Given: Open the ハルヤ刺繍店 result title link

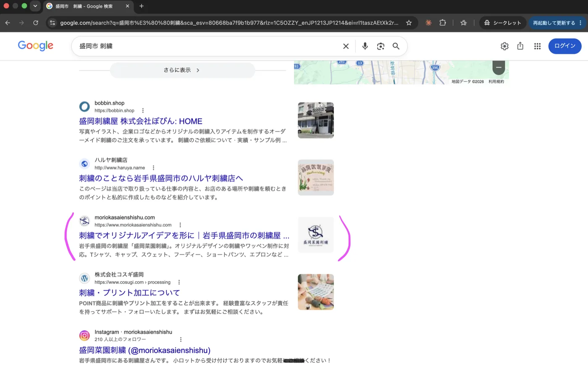Looking at the screenshot, I should pyautogui.click(x=161, y=178).
